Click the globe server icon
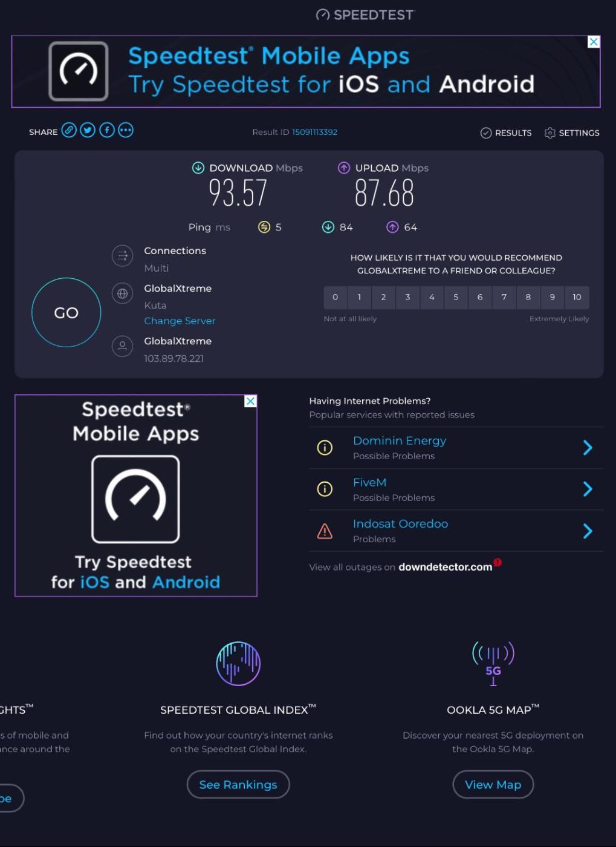Viewport: 616px width, 847px height. pos(122,294)
